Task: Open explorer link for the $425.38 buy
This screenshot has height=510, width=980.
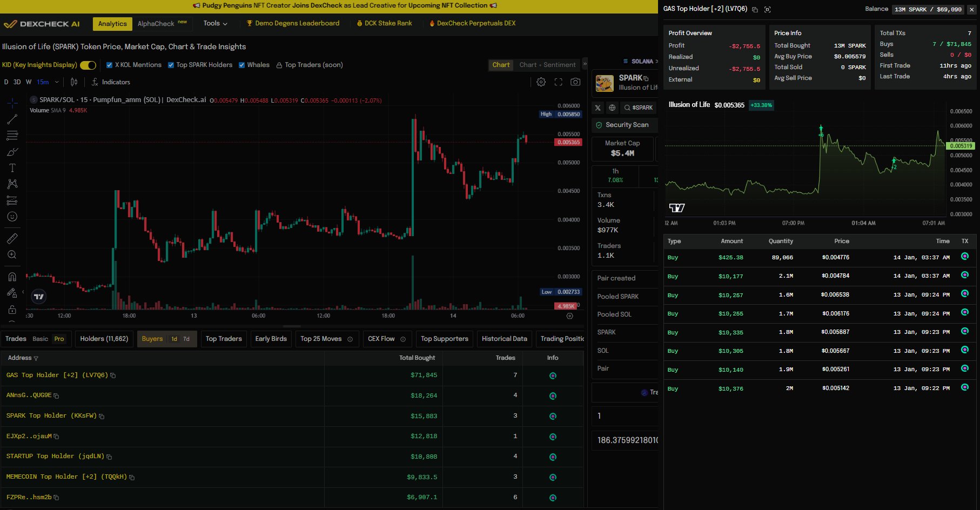Action: click(x=964, y=257)
